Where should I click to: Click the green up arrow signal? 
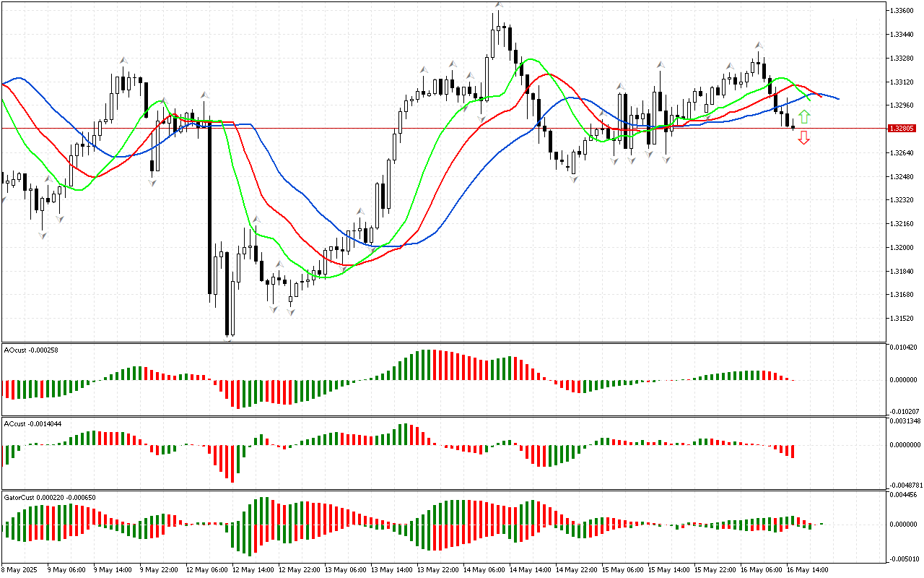(803, 116)
